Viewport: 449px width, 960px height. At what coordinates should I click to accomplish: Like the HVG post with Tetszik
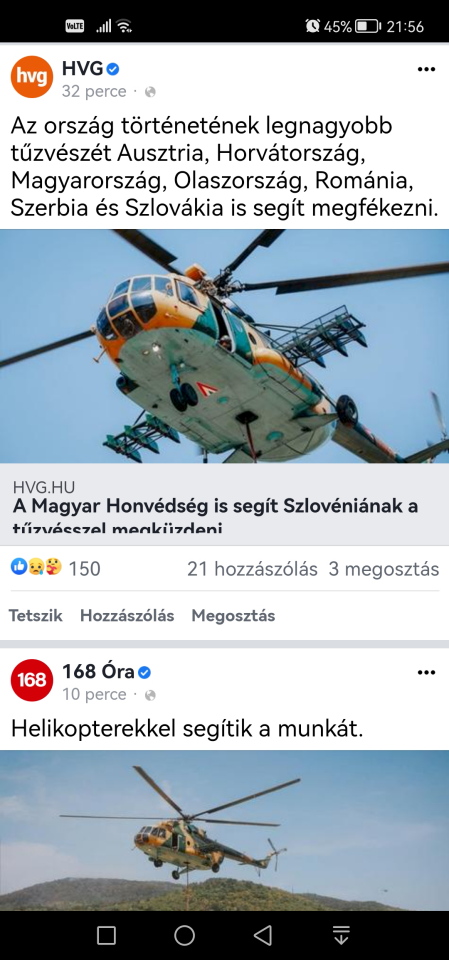36,616
